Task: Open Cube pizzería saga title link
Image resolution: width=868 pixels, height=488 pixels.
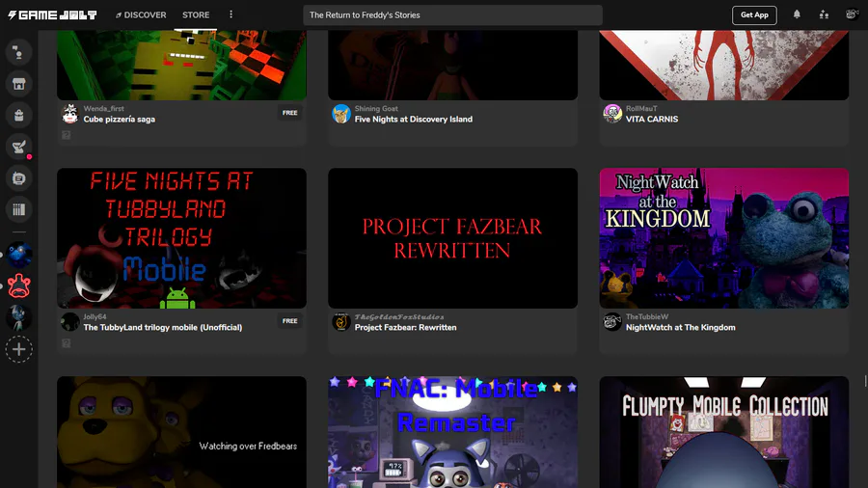Action: click(x=119, y=119)
